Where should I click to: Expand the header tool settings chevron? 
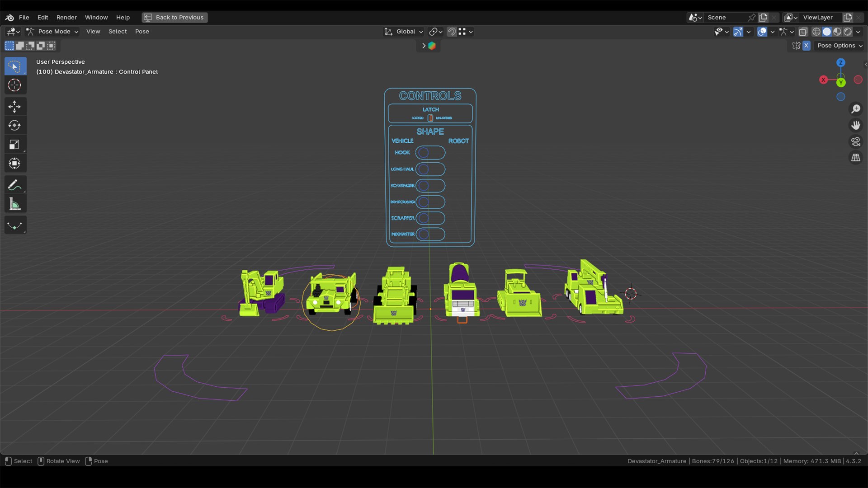click(424, 46)
